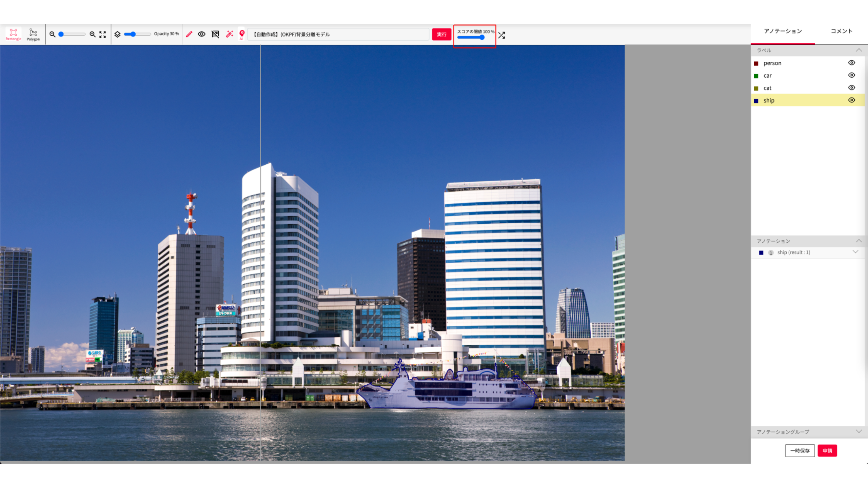The image size is (868, 488).
Task: Expand the ship (result: 1) annotation entry
Action: (x=855, y=252)
